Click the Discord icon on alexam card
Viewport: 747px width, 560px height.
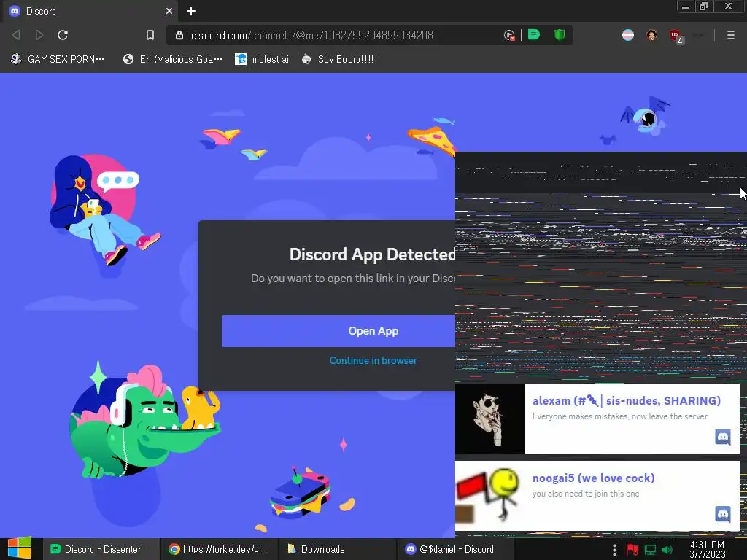723,437
